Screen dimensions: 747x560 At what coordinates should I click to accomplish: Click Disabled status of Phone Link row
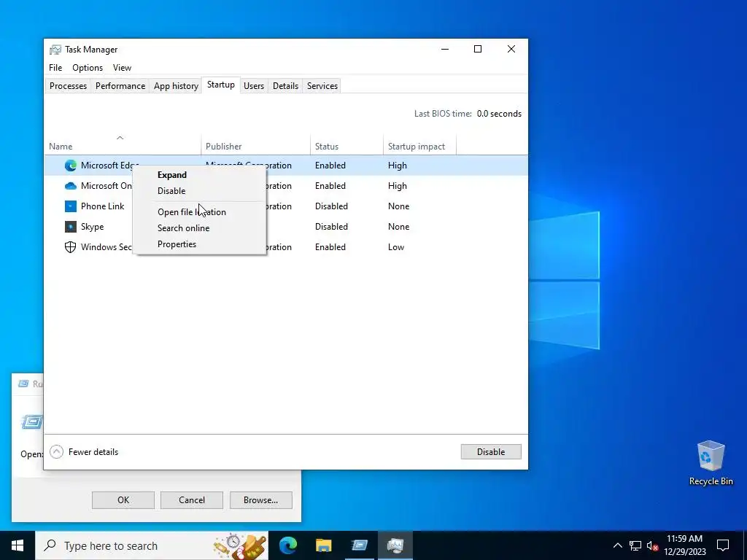coord(331,206)
